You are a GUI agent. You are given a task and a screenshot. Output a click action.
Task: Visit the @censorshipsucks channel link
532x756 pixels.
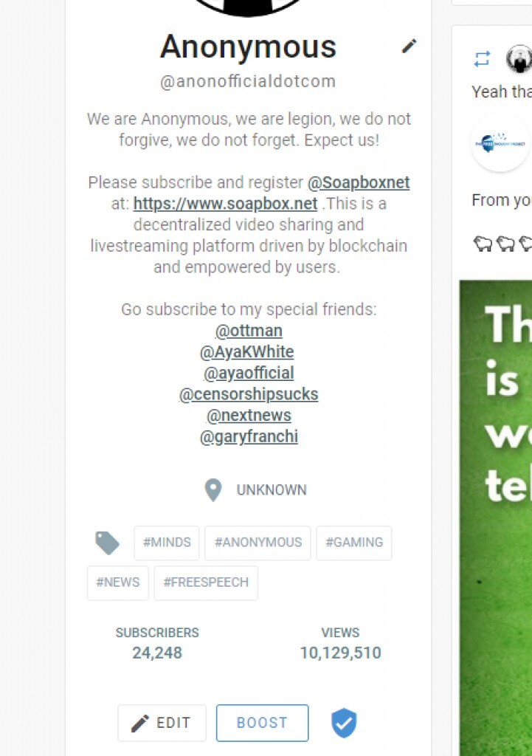coord(249,394)
